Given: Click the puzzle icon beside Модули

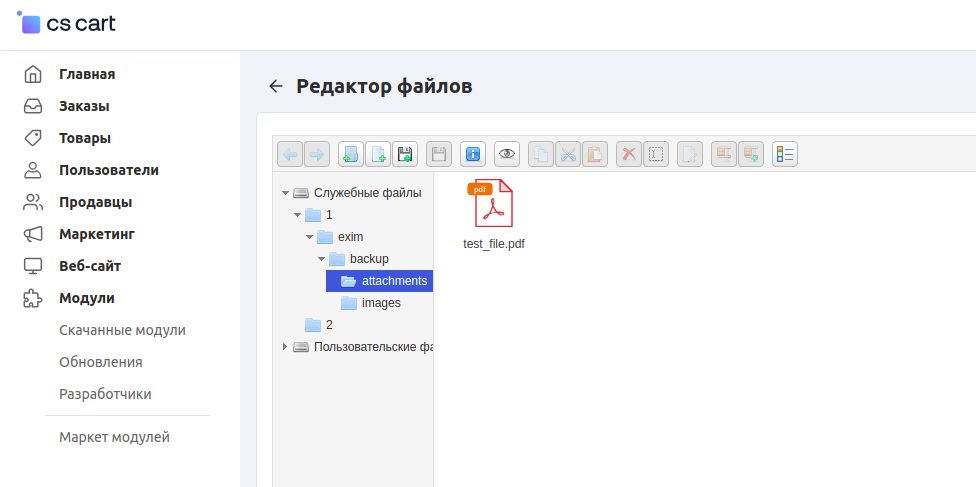Looking at the screenshot, I should pyautogui.click(x=32, y=298).
